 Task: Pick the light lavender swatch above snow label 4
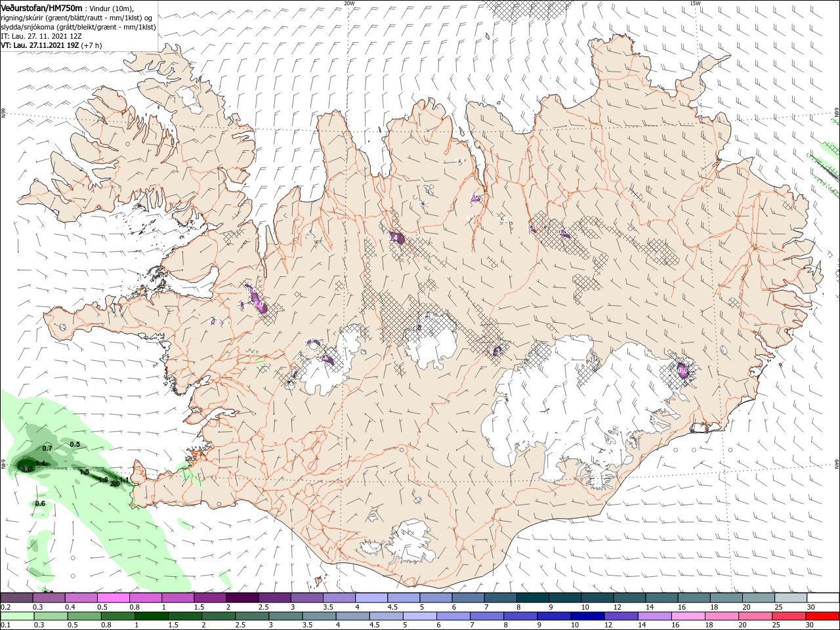coord(371,598)
